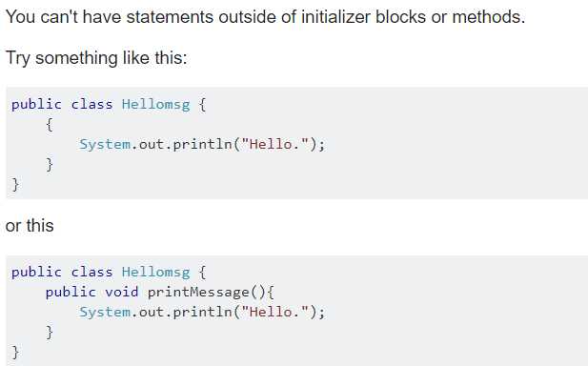
Task: Click the word 'initializer' in the first sentence
Action: point(335,17)
